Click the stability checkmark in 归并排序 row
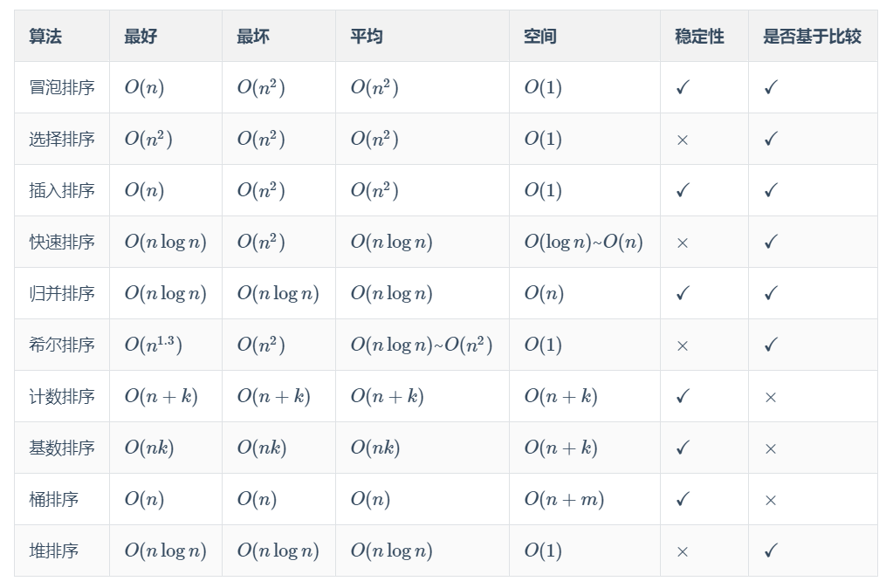Image resolution: width=893 pixels, height=588 pixels. pos(683,293)
